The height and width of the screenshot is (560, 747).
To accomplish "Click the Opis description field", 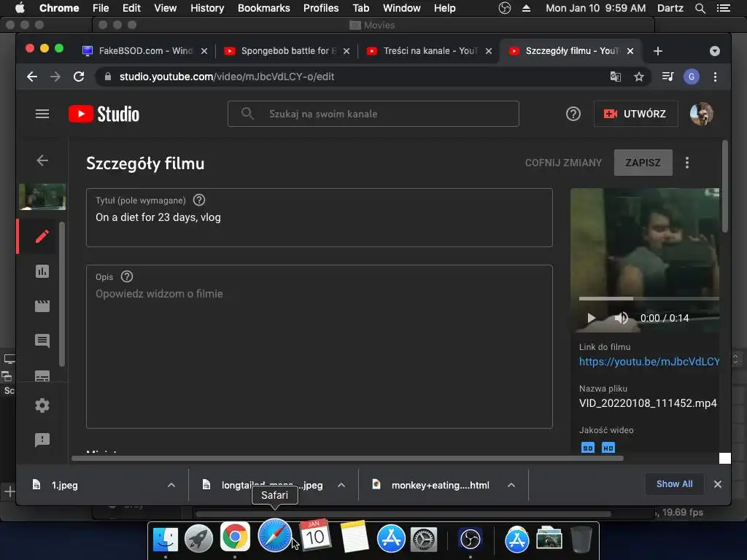I will point(320,346).
